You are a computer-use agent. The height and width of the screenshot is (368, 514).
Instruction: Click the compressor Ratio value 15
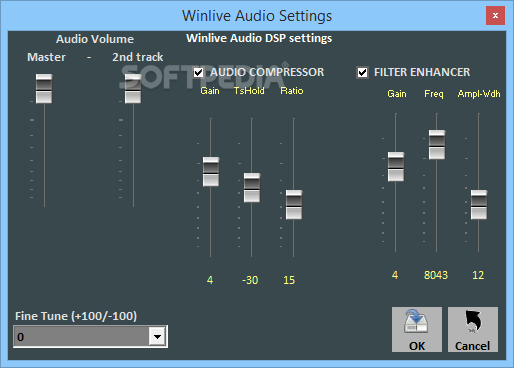289,280
